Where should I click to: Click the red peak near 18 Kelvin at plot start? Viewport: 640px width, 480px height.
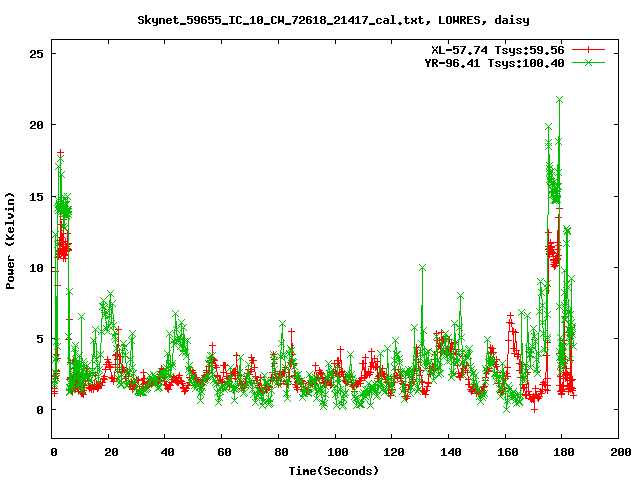pos(60,153)
